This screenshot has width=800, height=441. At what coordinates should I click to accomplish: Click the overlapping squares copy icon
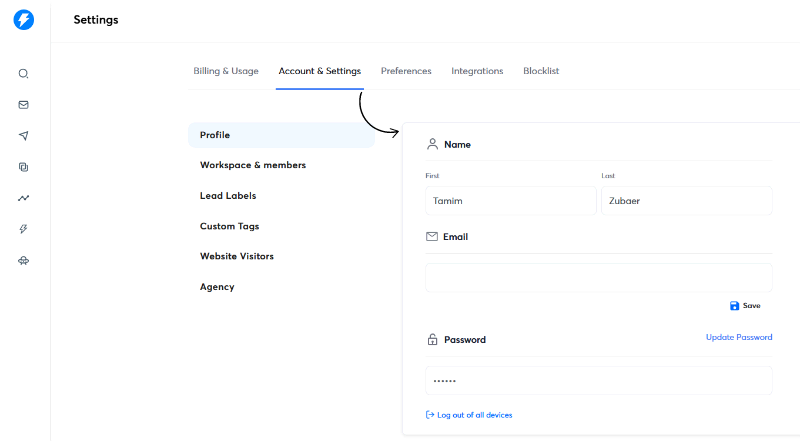point(23,167)
